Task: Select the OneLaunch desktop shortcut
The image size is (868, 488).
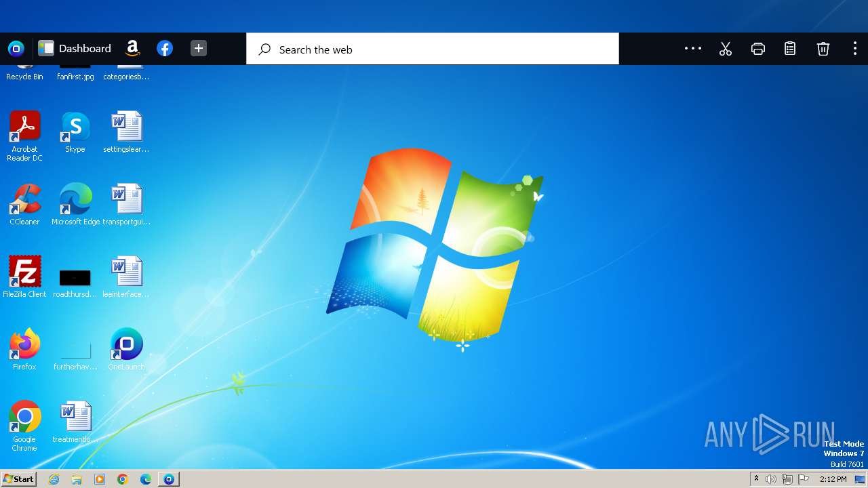Action: pyautogui.click(x=126, y=350)
